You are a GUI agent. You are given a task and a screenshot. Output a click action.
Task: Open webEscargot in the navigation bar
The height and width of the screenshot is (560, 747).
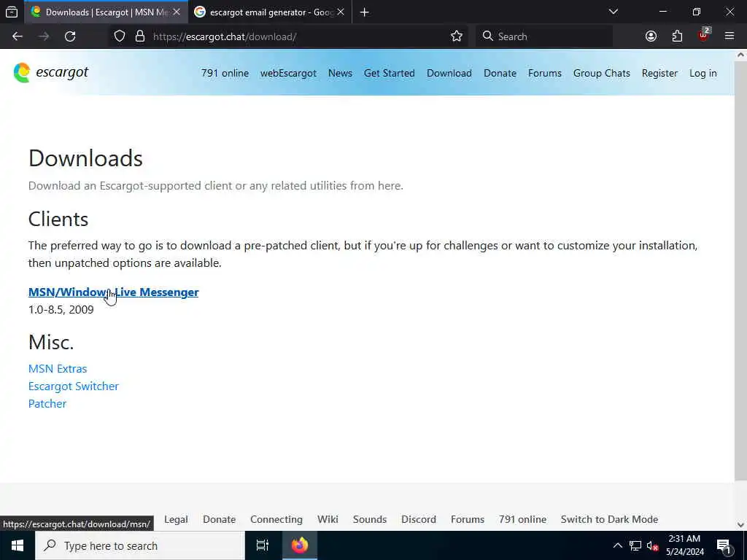point(288,74)
